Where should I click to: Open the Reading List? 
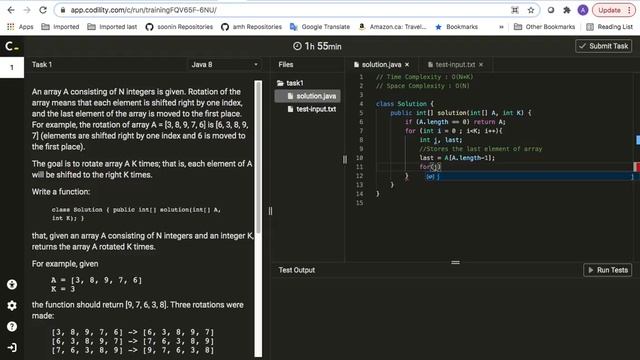tap(609, 27)
